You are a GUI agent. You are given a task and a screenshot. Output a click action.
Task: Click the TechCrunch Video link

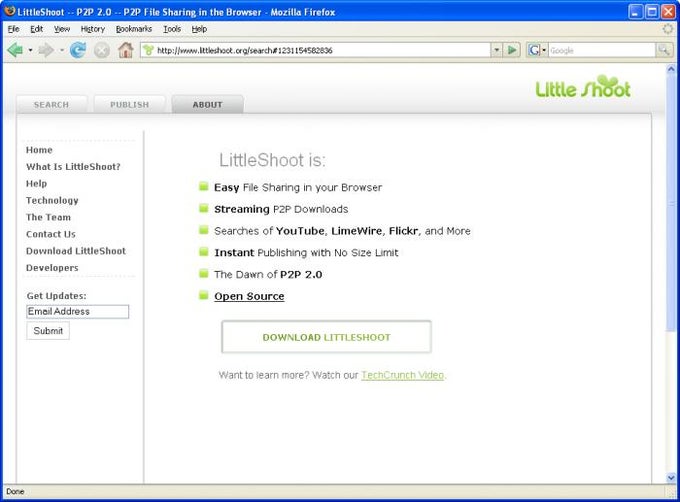point(402,375)
